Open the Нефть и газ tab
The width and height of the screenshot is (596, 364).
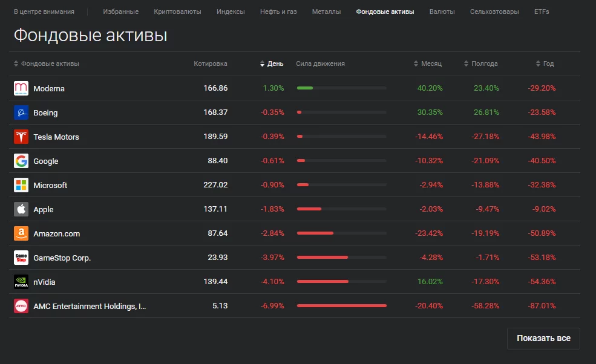[x=278, y=11]
